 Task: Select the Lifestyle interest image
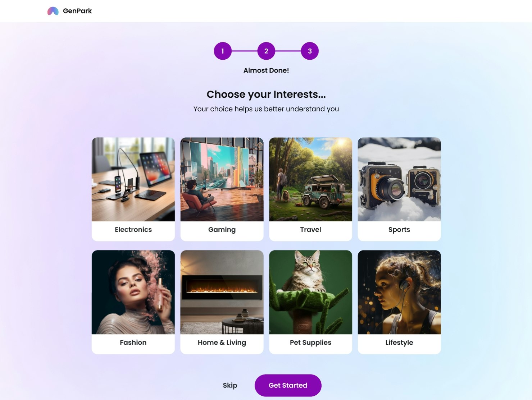(399, 292)
